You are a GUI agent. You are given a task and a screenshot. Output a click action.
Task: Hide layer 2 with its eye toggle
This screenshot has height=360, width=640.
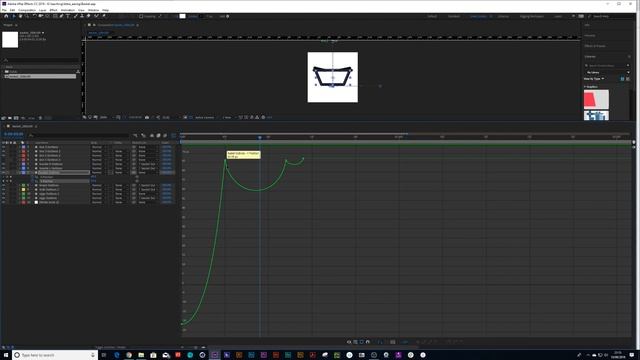click(4, 151)
